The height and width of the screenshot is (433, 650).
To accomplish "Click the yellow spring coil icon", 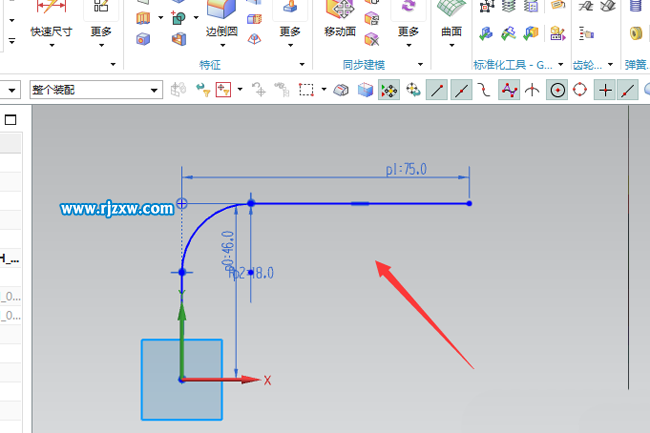I will click(636, 33).
